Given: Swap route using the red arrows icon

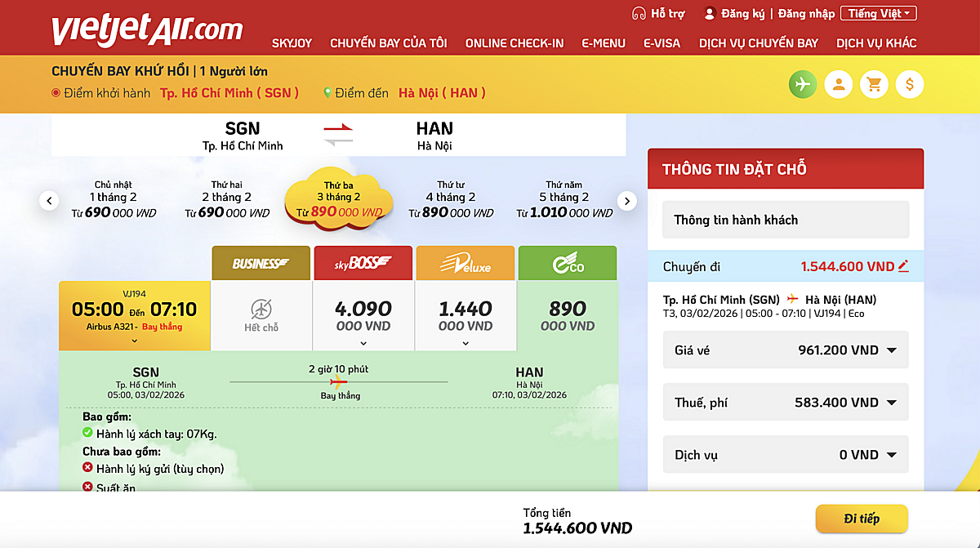Looking at the screenshot, I should [x=338, y=135].
